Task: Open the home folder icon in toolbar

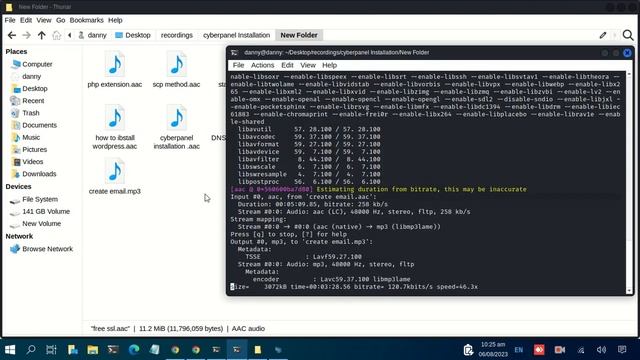Action: tap(57, 36)
